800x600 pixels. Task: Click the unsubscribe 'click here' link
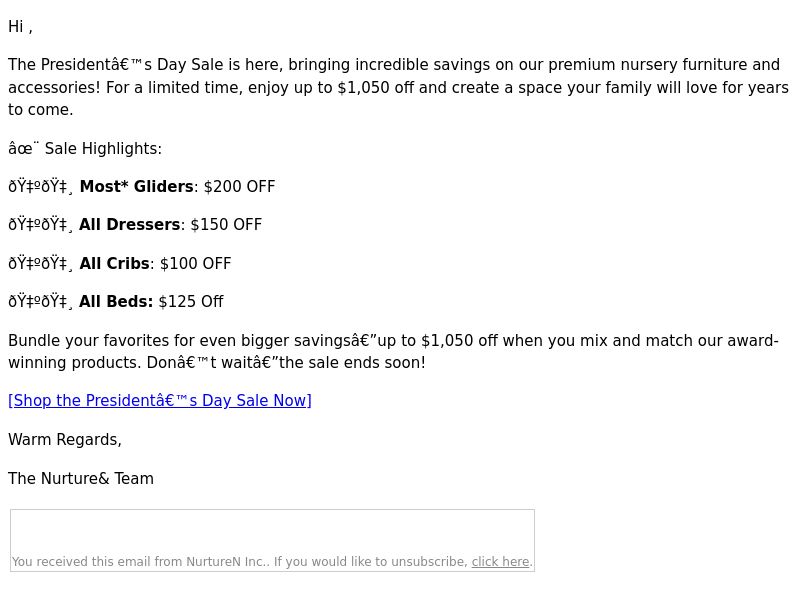click(x=500, y=562)
